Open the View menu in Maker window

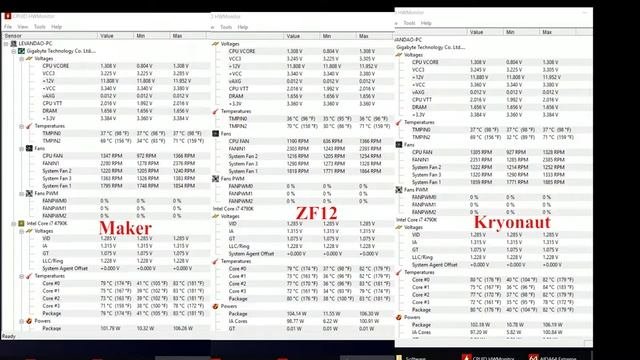pos(22,27)
